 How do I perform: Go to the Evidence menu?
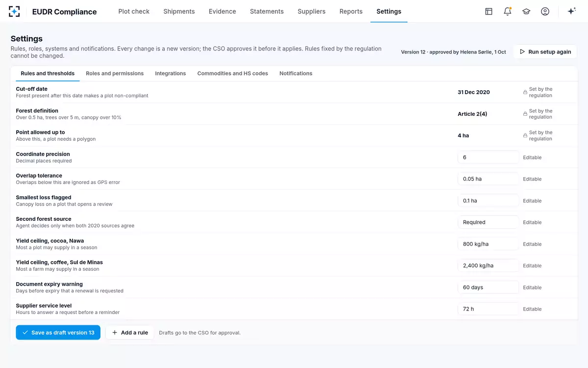[x=222, y=11]
